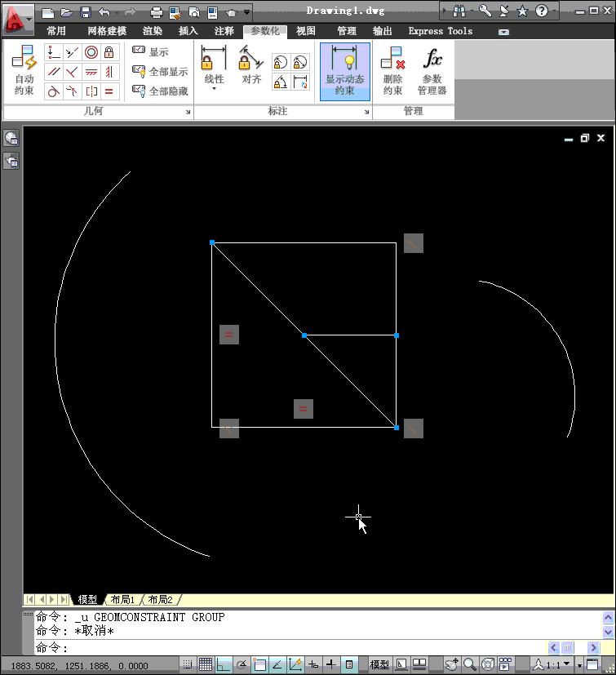Click the Plot printer icon
Viewport: 616px width, 675px height.
157,12
